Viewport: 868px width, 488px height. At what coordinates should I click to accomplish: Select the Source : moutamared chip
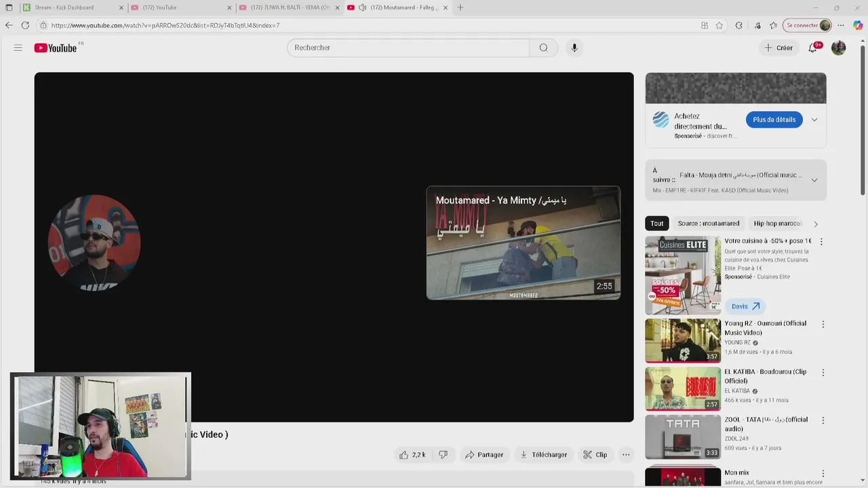709,224
